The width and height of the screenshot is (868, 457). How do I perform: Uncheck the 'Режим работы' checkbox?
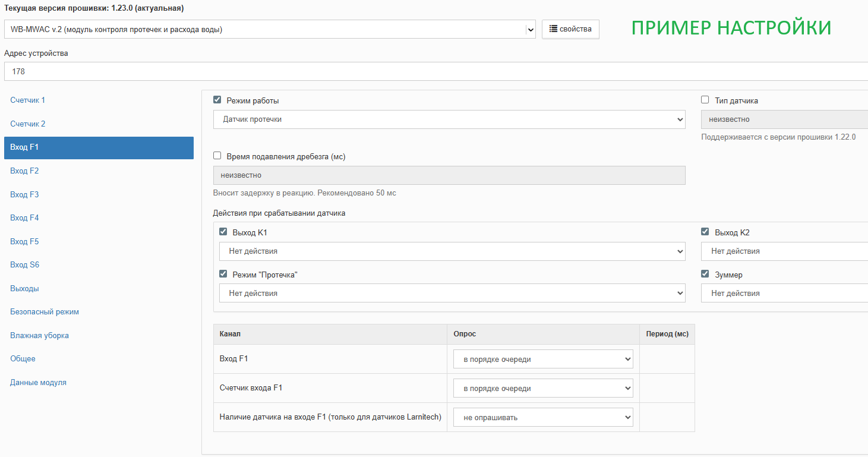click(x=217, y=100)
